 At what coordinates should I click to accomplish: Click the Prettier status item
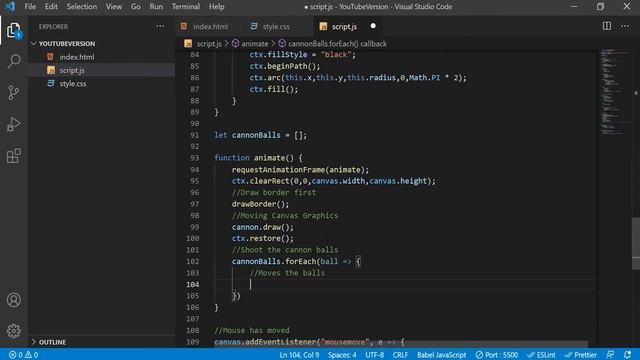581,355
